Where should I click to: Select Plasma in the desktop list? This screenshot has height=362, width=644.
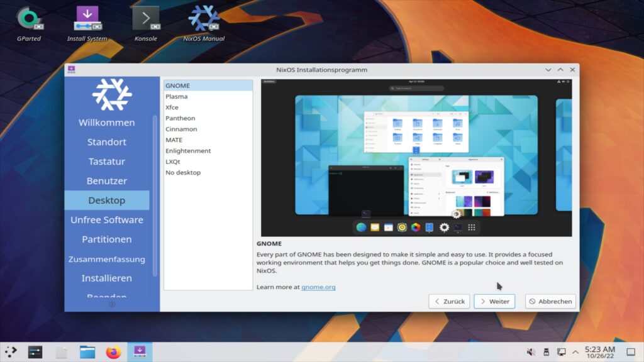tap(208, 96)
